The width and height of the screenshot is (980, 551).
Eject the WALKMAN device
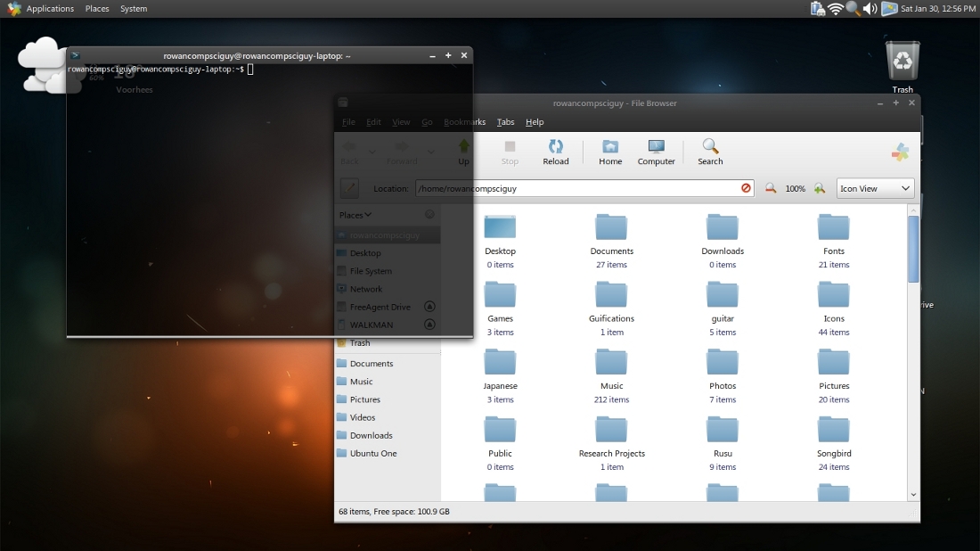point(429,325)
